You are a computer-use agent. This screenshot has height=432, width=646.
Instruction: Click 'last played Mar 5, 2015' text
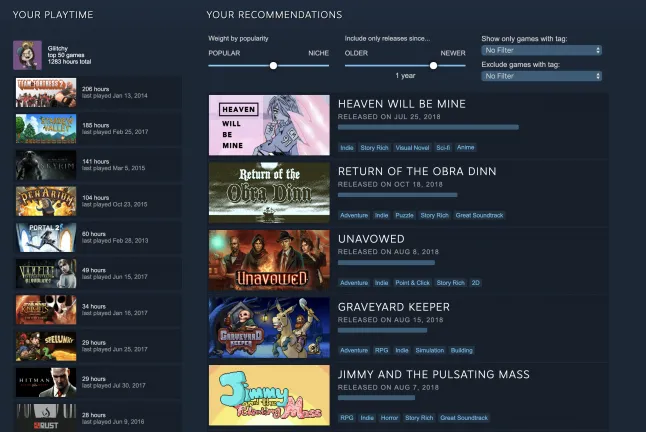[113, 168]
